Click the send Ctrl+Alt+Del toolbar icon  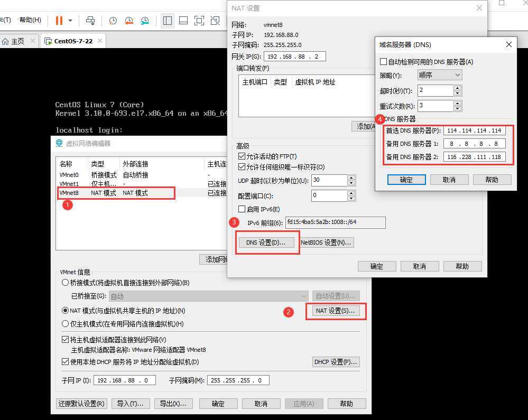click(x=90, y=21)
